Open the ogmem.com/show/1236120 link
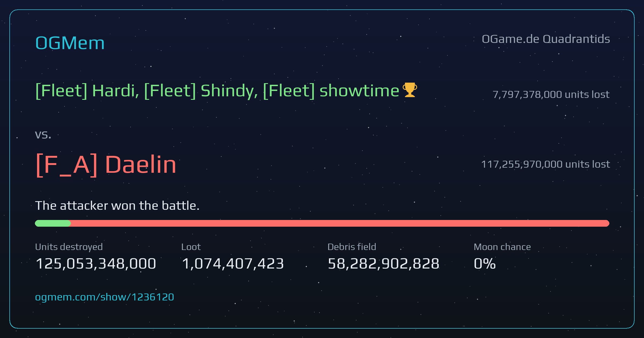Screen dimensions: 644x338 (x=105, y=297)
